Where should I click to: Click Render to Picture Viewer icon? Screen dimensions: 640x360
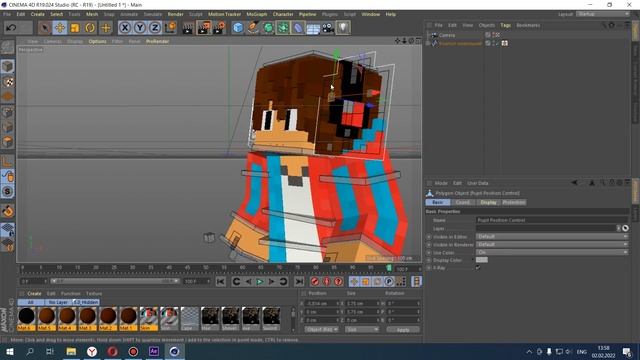coord(203,28)
